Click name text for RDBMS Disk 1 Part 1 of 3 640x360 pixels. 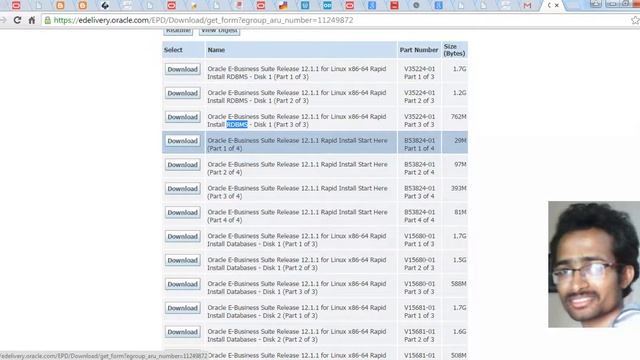297,73
